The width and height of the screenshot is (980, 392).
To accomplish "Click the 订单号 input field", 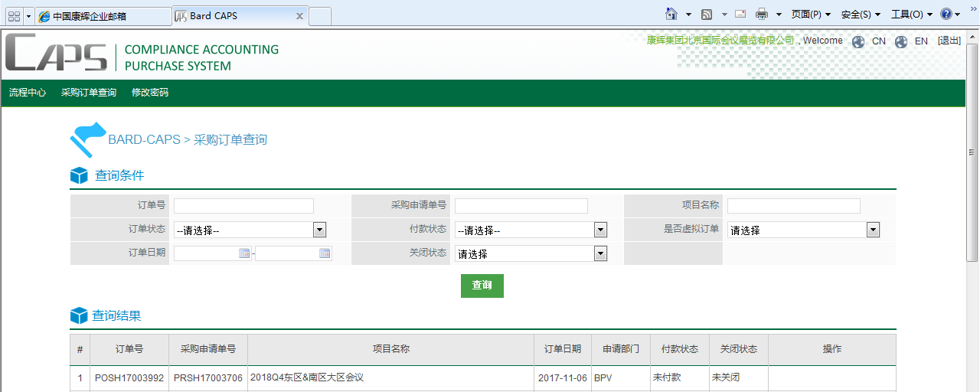I will pyautogui.click(x=243, y=206).
